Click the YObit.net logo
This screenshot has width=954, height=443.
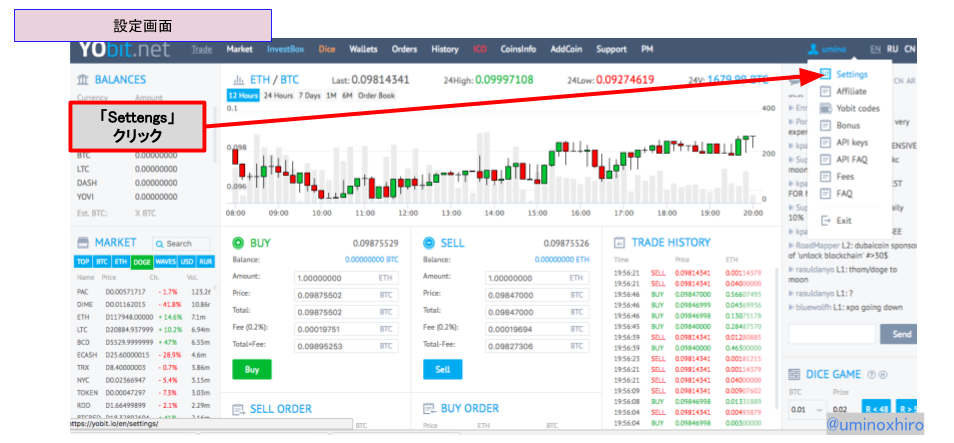(x=124, y=49)
